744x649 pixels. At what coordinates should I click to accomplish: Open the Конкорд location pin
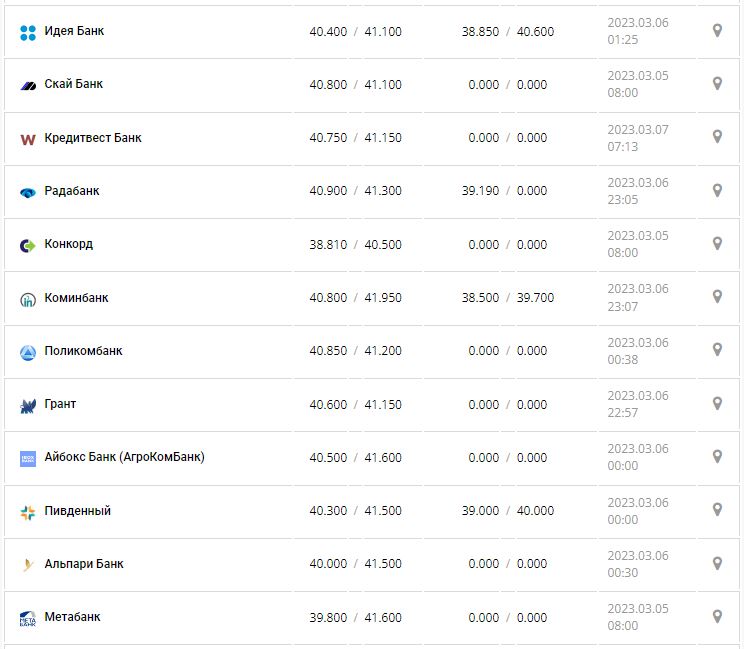point(717,244)
